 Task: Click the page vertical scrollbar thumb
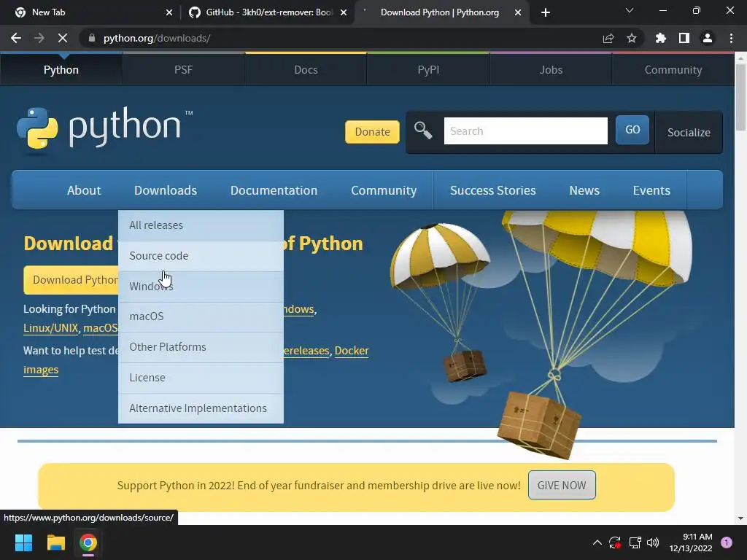[740, 98]
